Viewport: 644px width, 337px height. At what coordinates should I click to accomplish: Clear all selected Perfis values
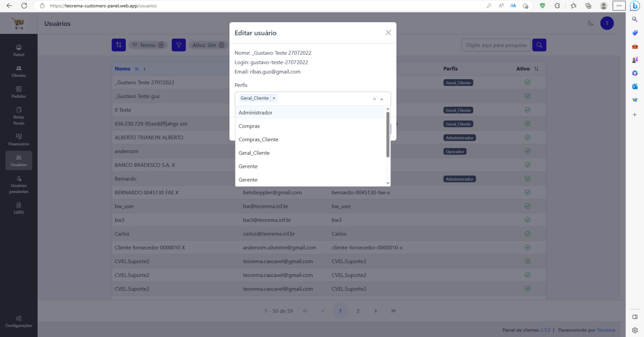pyautogui.click(x=374, y=99)
